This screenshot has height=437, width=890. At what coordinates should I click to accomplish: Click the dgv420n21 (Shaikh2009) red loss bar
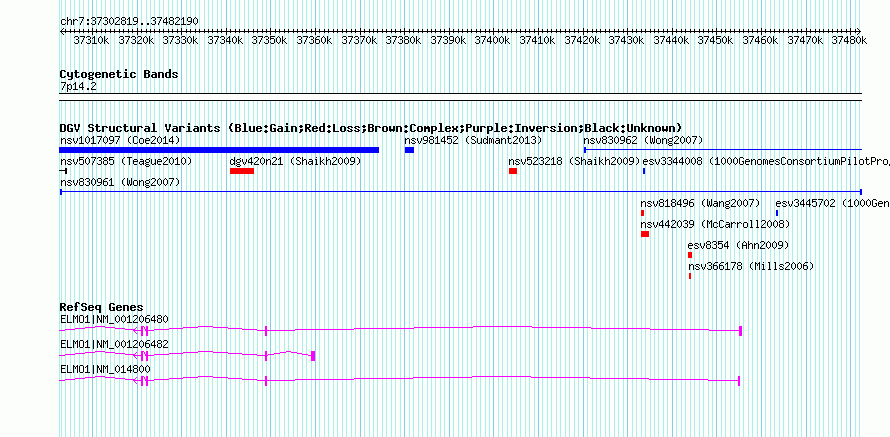[242, 171]
